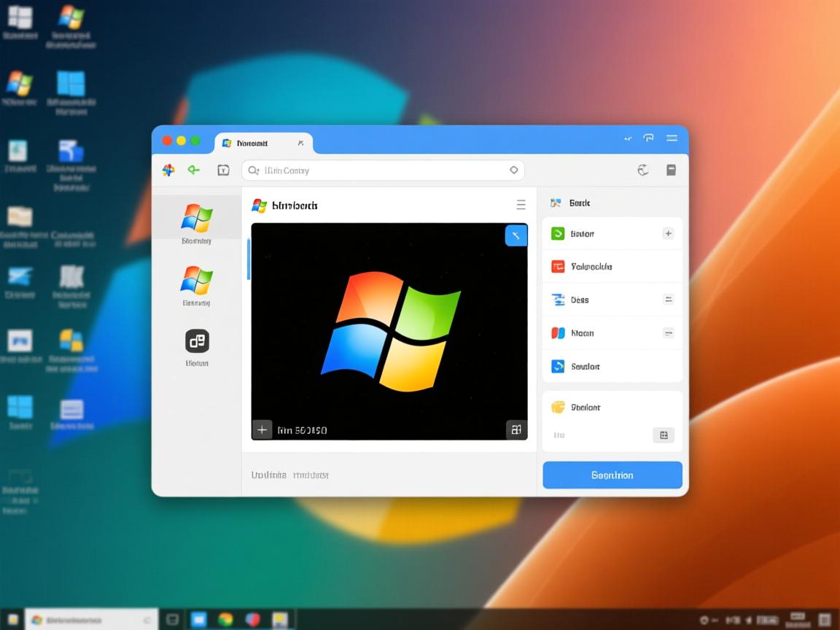Click inside the search input field
Viewport: 840px width, 630px height.
[365, 170]
